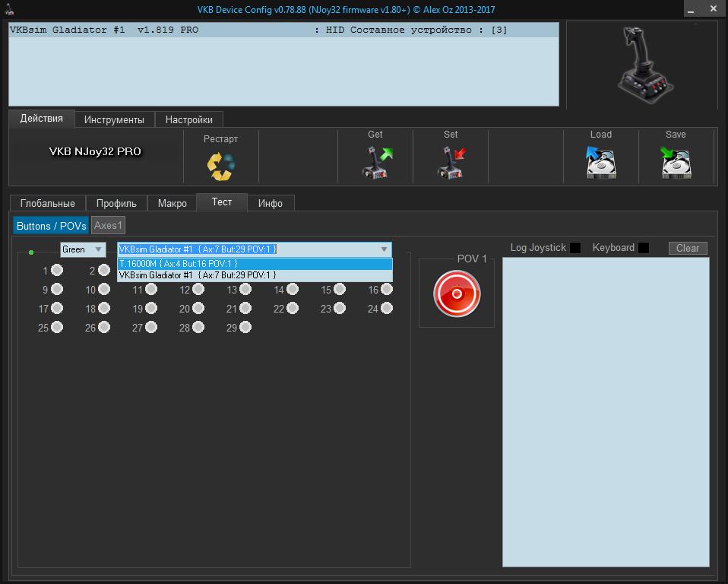Click button indicator number 9
The image size is (728, 584).
coord(57,289)
